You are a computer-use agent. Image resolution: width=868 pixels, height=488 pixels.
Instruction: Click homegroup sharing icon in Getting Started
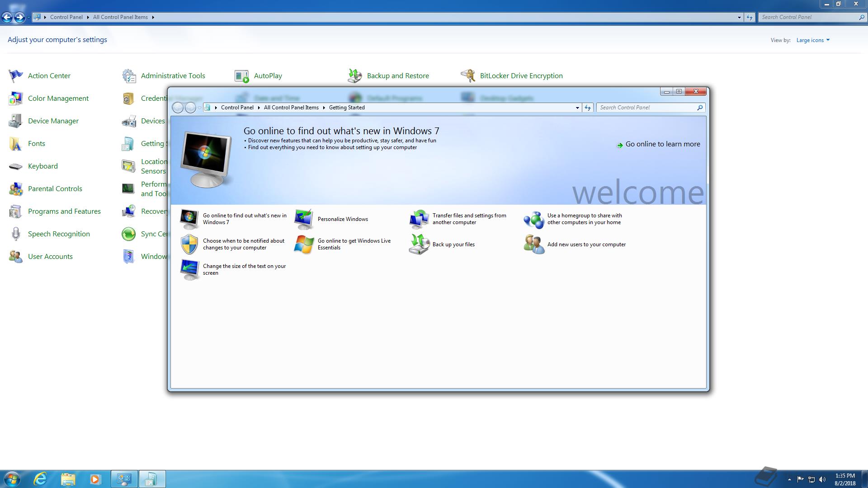click(533, 219)
